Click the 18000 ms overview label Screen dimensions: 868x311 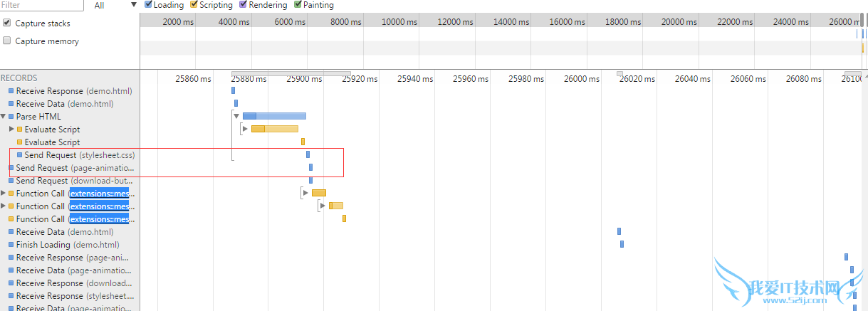click(x=623, y=22)
